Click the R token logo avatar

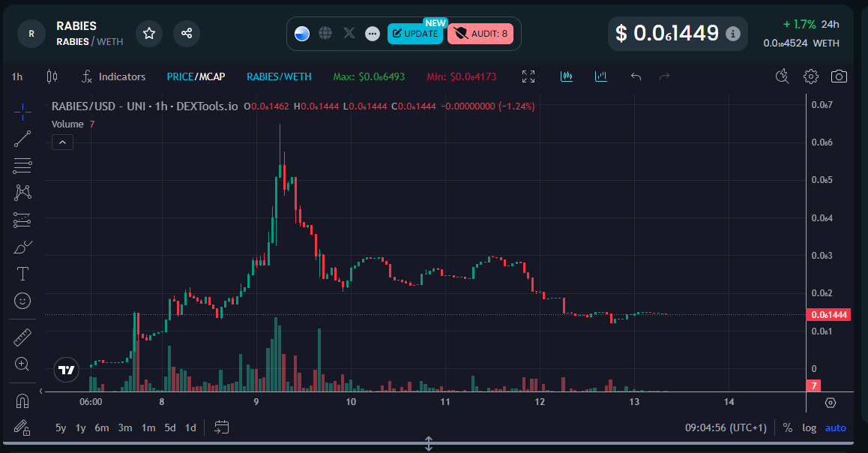31,34
